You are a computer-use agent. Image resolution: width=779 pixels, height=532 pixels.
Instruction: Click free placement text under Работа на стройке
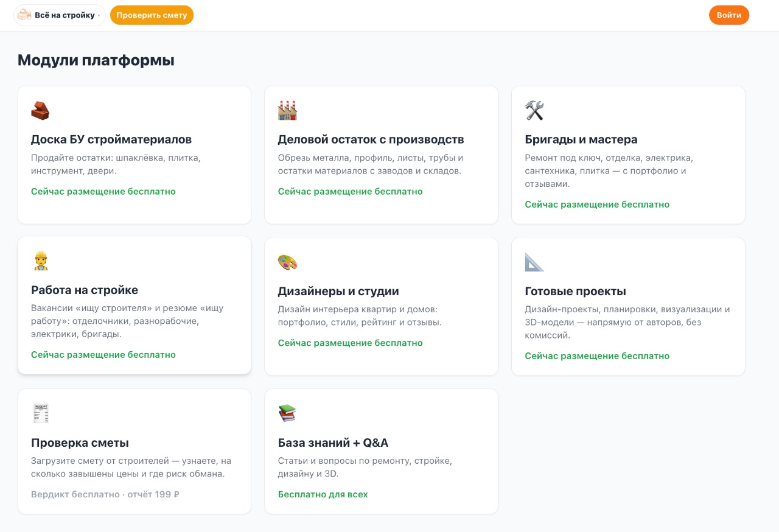coord(103,354)
